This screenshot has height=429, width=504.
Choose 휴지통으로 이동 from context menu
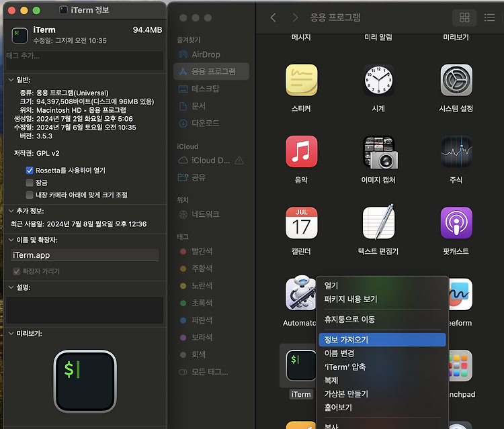(x=382, y=319)
